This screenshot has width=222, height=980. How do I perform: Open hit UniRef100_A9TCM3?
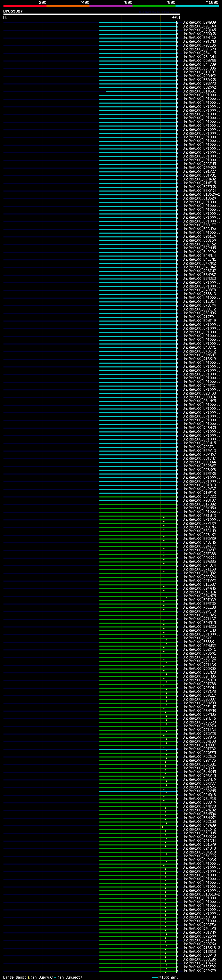[199, 41]
